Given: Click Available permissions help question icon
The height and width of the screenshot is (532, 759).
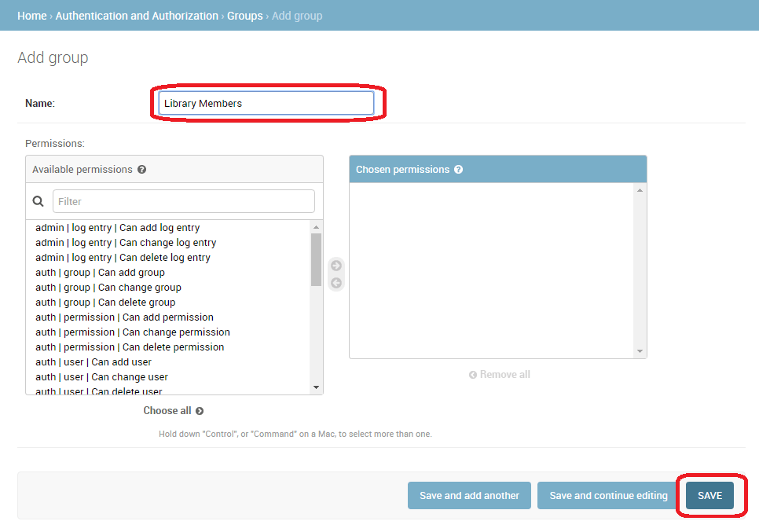Looking at the screenshot, I should (x=141, y=170).
